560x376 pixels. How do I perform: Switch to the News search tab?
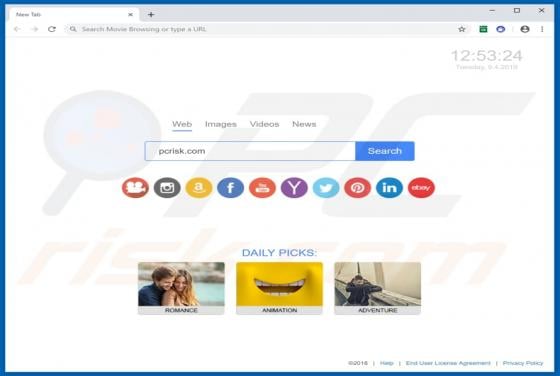tap(304, 124)
